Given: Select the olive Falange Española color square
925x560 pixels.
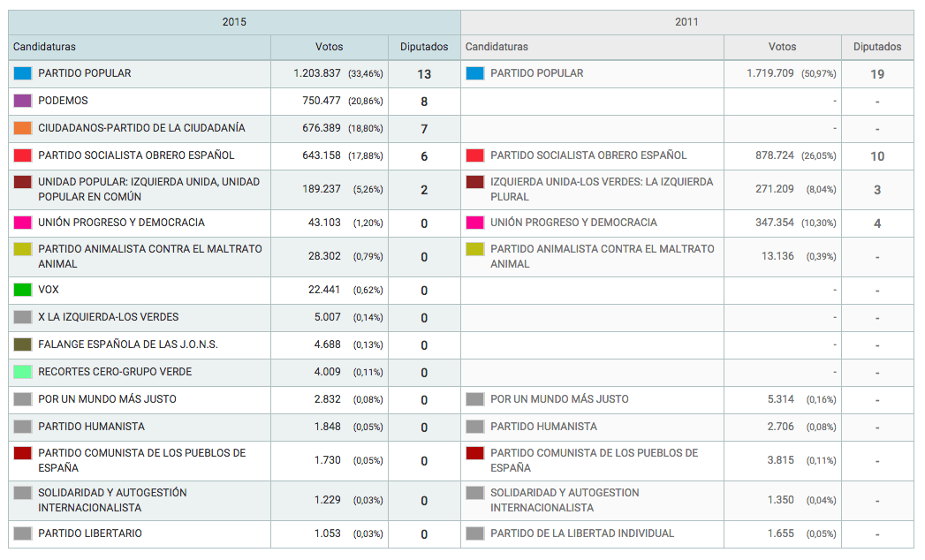Looking at the screenshot, I should coord(22,344).
